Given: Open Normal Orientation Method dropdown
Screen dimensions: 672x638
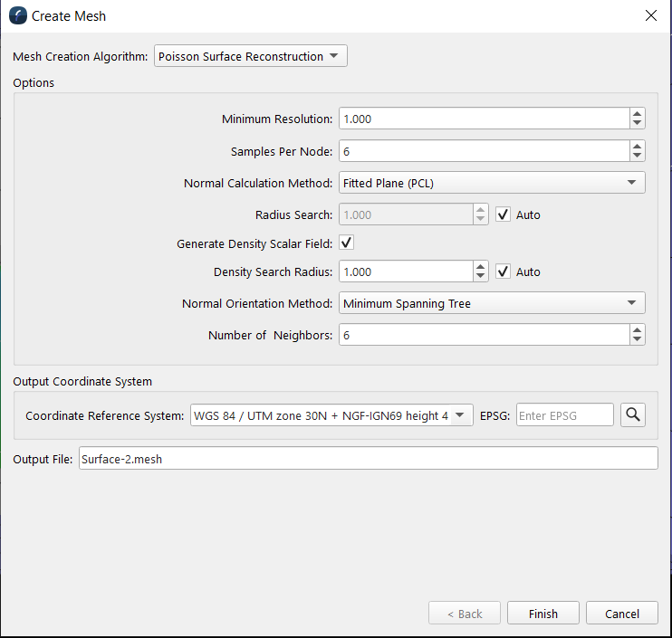Looking at the screenshot, I should (492, 304).
